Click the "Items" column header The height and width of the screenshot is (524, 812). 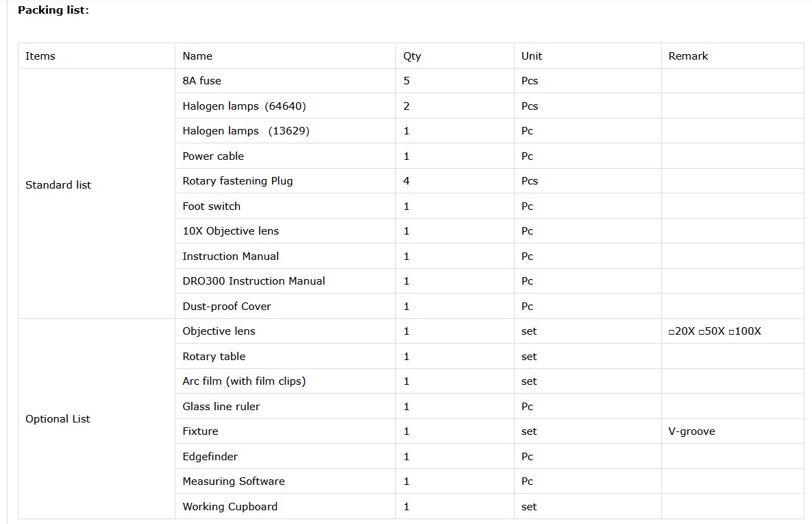40,56
